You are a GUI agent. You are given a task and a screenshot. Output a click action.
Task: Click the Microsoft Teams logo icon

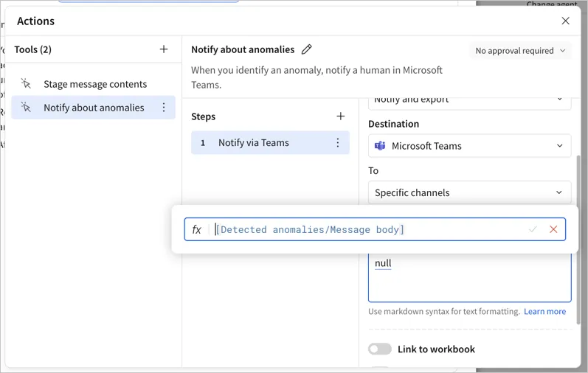click(x=380, y=146)
